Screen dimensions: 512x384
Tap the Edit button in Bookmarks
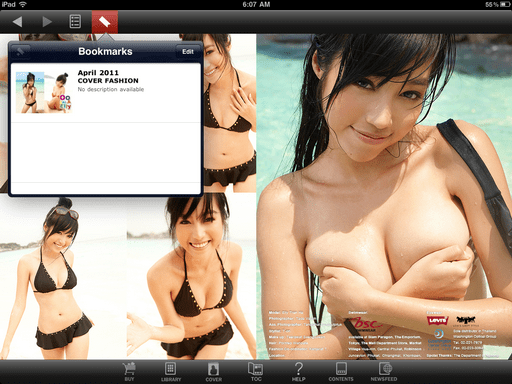point(188,52)
